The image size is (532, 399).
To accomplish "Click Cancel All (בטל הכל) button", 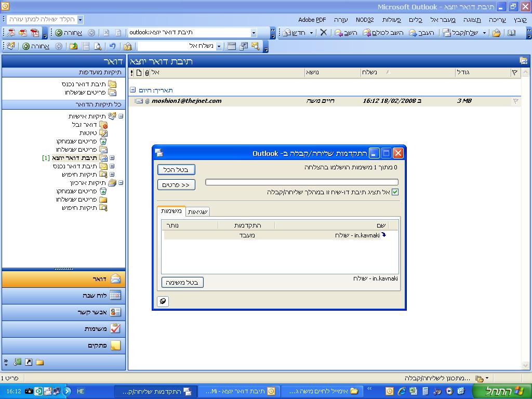I will [x=176, y=170].
